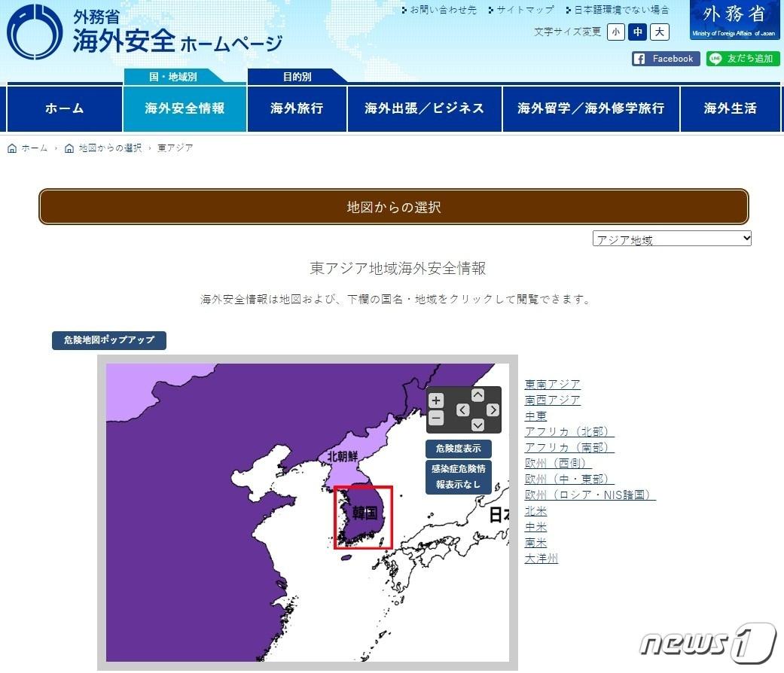Click the map zoom in plus button

pyautogui.click(x=436, y=400)
